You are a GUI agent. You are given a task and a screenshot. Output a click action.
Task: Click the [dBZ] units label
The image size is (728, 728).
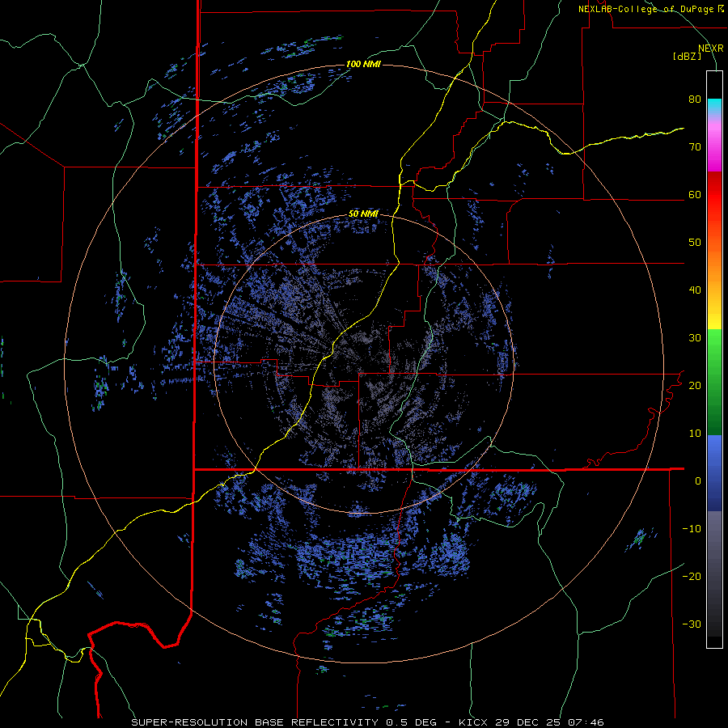click(x=687, y=56)
